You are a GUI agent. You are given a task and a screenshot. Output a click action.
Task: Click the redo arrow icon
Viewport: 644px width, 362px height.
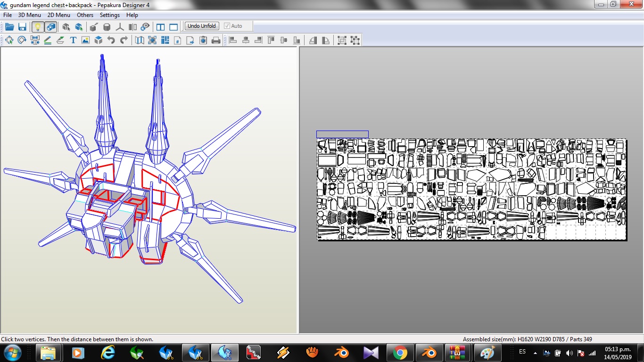pos(124,40)
